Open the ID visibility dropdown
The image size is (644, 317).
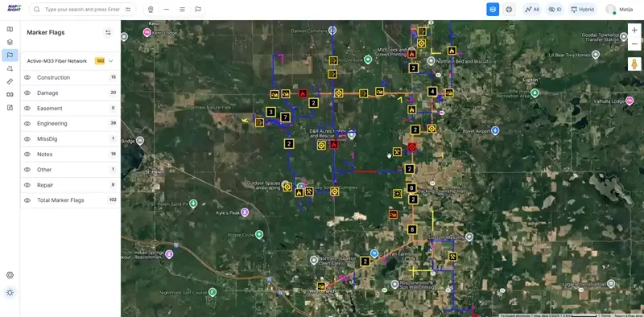(555, 9)
